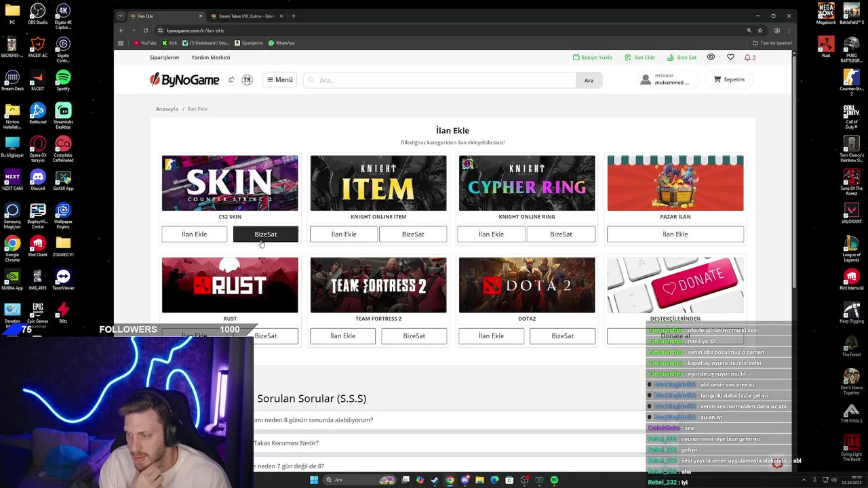This screenshot has height=488, width=868.
Task: Open Kick bookmark
Action: click(x=170, y=43)
